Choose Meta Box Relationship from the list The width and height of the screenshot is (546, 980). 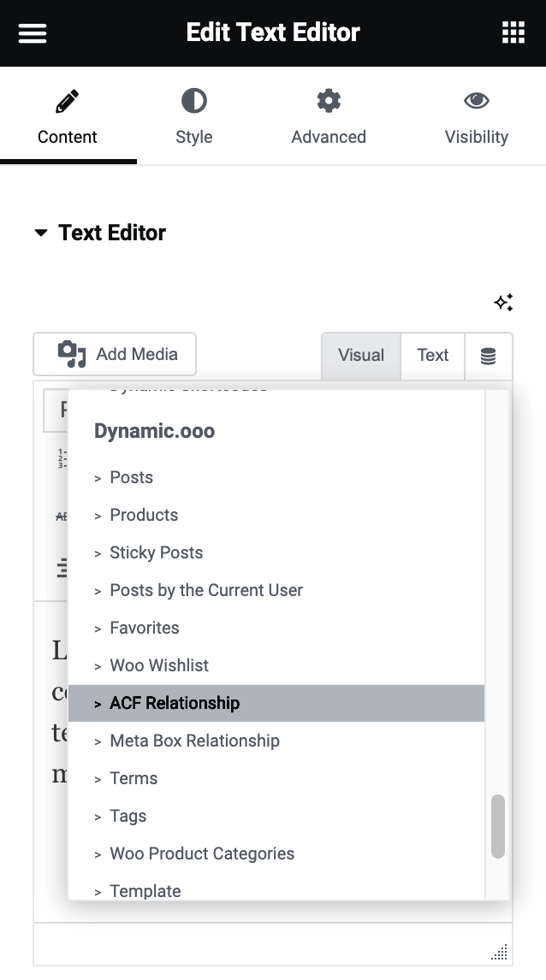tap(194, 741)
